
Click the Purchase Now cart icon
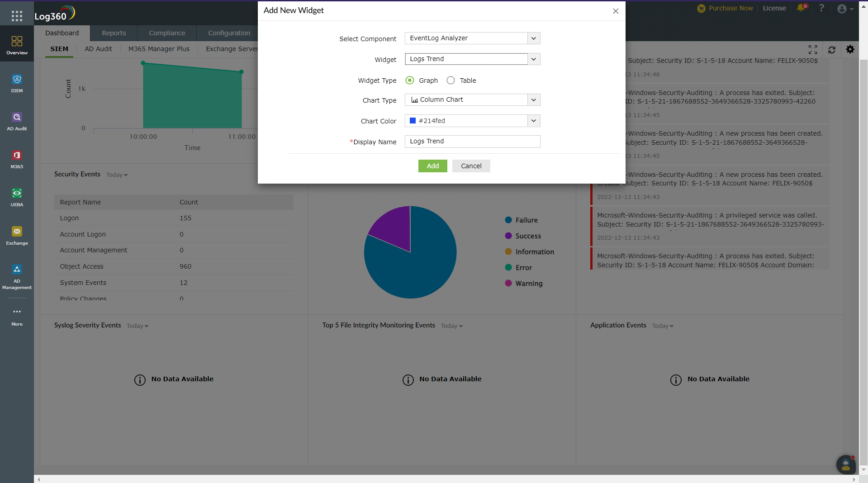(701, 8)
